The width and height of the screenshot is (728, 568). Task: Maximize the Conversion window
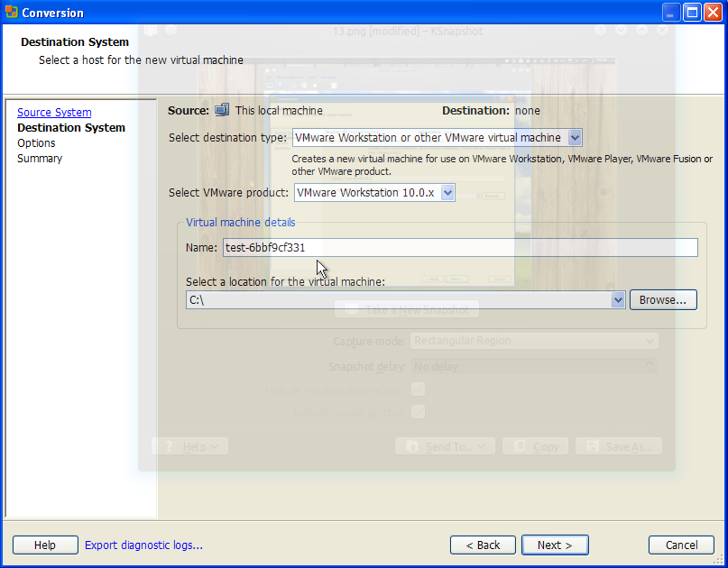pyautogui.click(x=692, y=13)
